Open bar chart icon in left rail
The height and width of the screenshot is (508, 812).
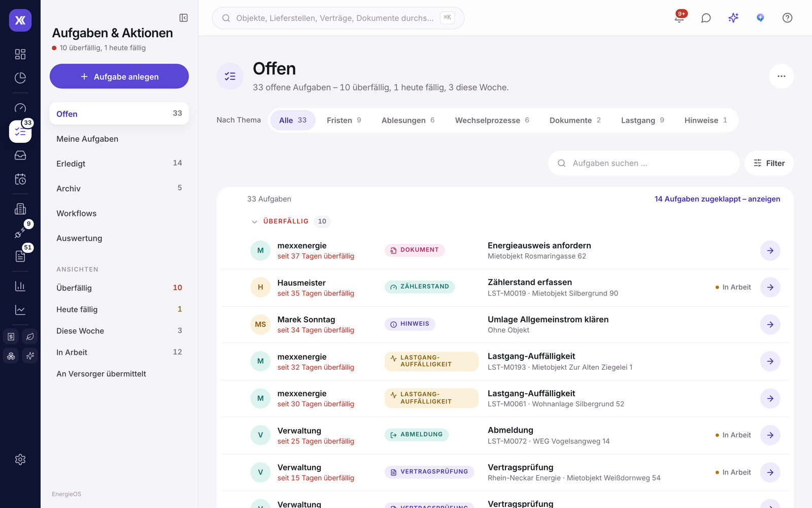(20, 286)
